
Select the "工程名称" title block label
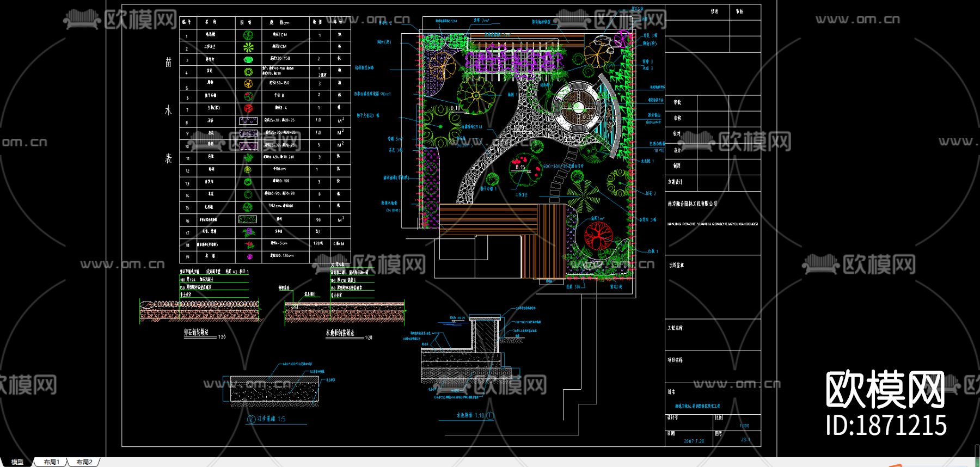[675, 328]
